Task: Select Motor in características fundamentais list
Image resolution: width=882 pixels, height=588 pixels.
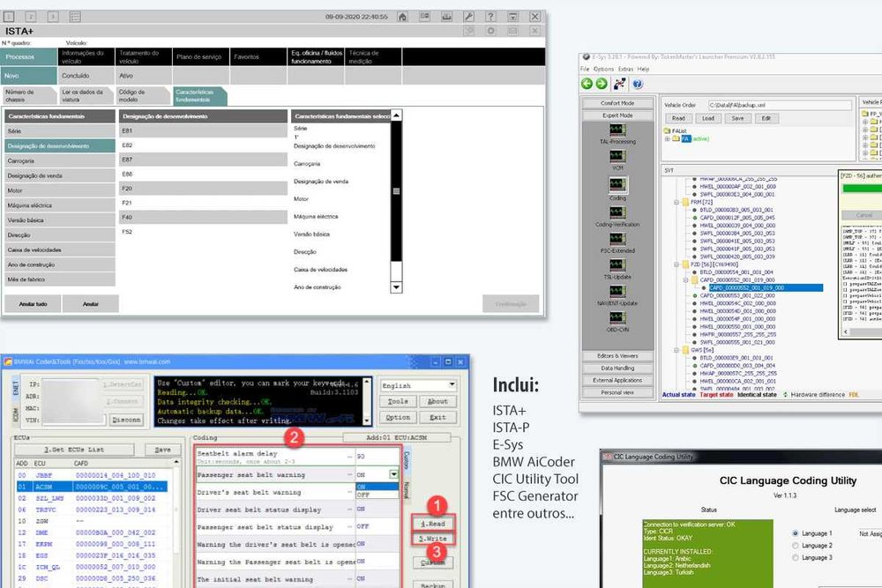Action: [60, 190]
